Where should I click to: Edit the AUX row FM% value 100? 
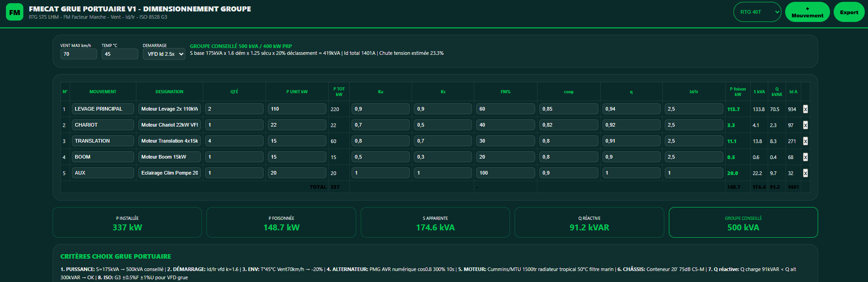[505, 173]
